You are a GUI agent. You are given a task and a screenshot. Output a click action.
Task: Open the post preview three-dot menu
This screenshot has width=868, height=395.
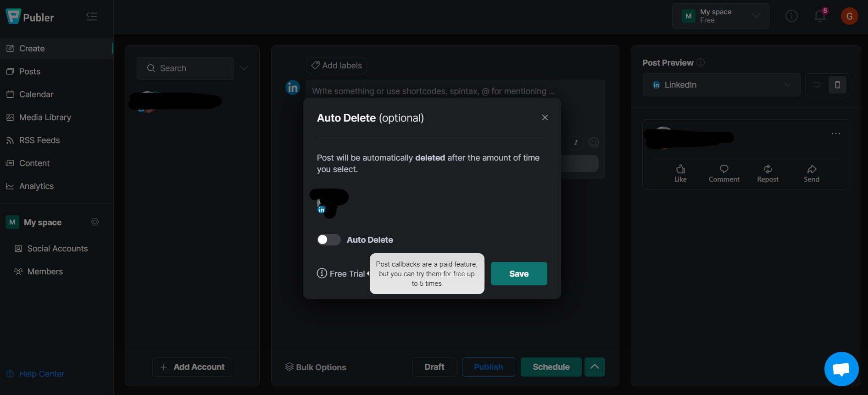point(836,134)
